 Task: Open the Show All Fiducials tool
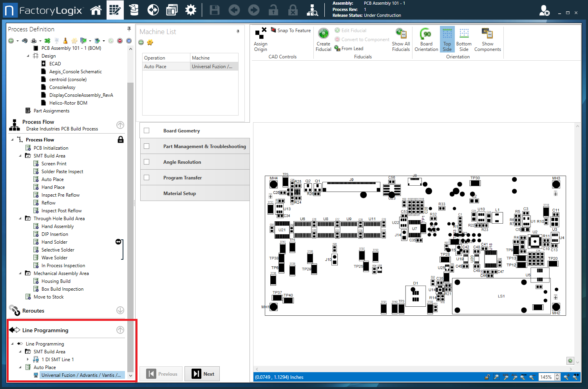pos(400,39)
